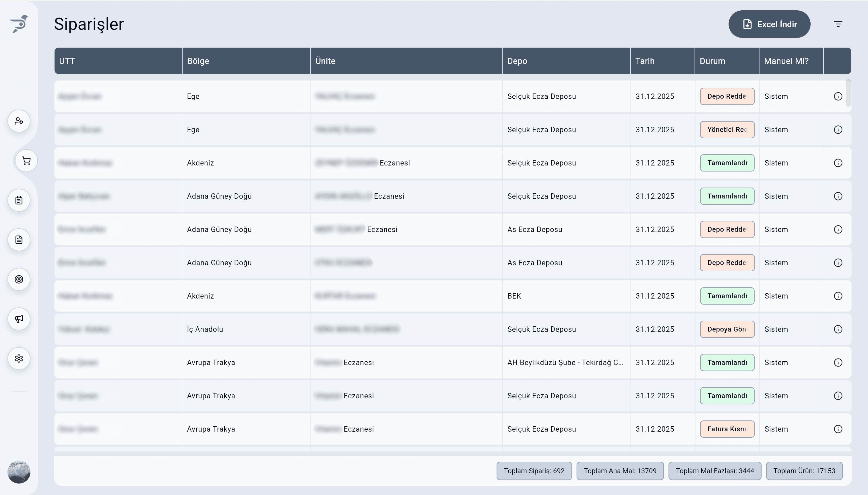The height and width of the screenshot is (495, 868).
Task: Click the bird logo at top
Action: point(19,24)
